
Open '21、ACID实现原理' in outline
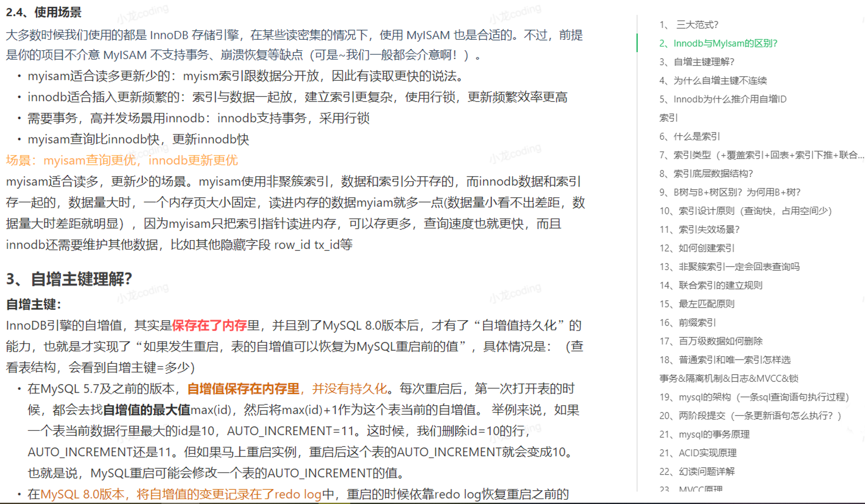tap(698, 453)
